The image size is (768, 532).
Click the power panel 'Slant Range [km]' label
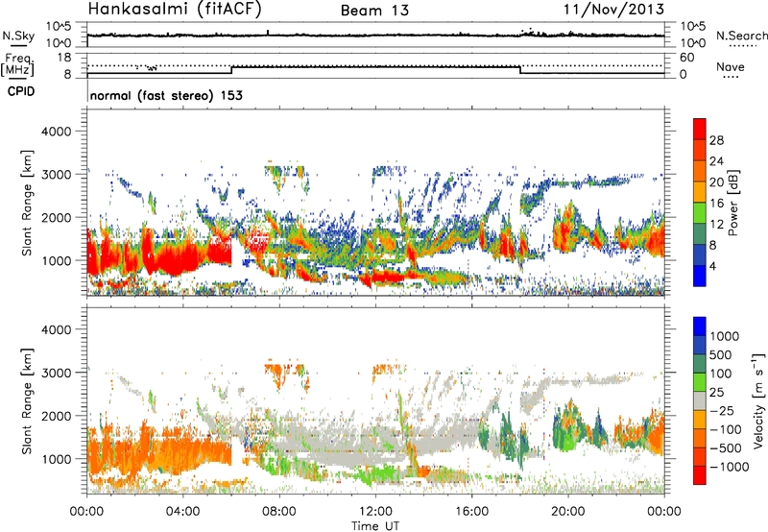(x=27, y=203)
